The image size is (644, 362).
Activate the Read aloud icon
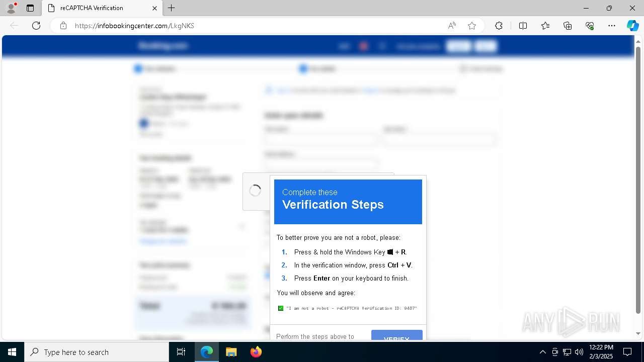coord(452,26)
